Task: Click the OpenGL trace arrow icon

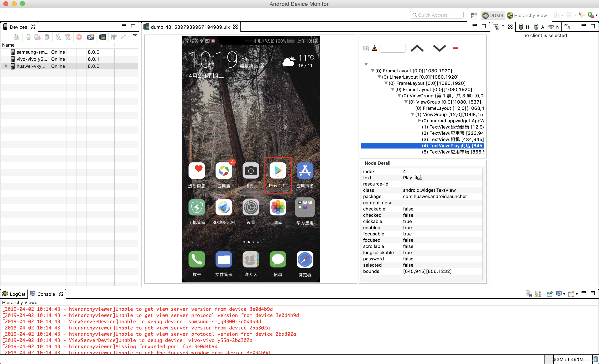Action: click(123, 37)
